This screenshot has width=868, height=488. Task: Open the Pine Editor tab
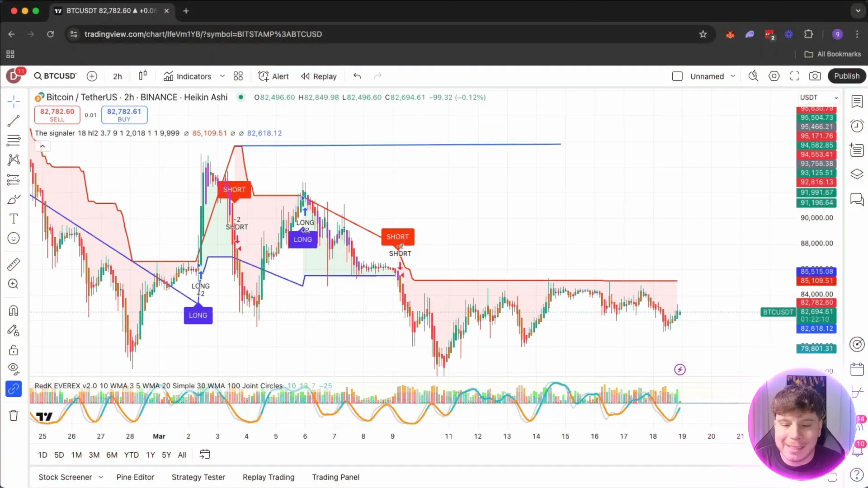pos(135,477)
